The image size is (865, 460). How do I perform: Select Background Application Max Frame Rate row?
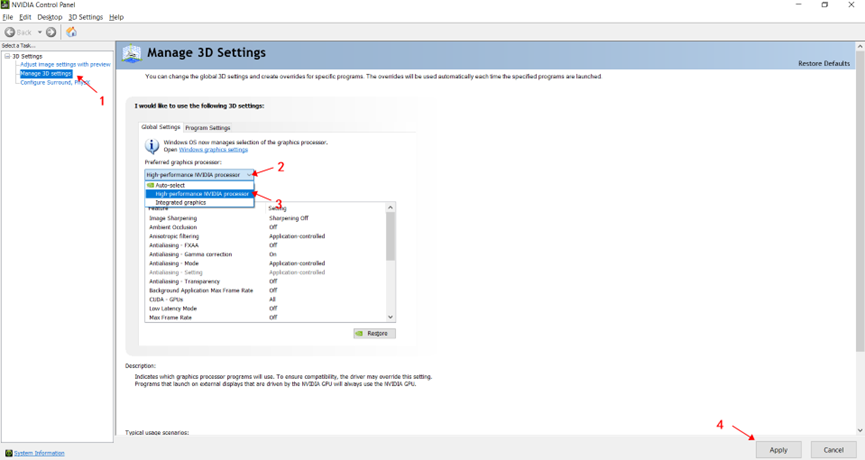pos(265,290)
